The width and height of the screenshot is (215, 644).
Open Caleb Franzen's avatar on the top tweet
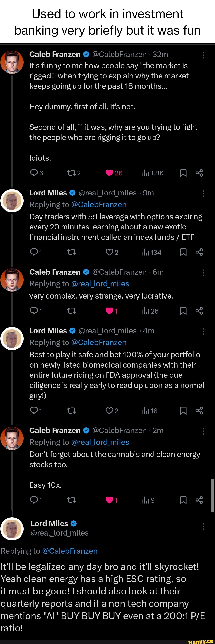[x=12, y=62]
